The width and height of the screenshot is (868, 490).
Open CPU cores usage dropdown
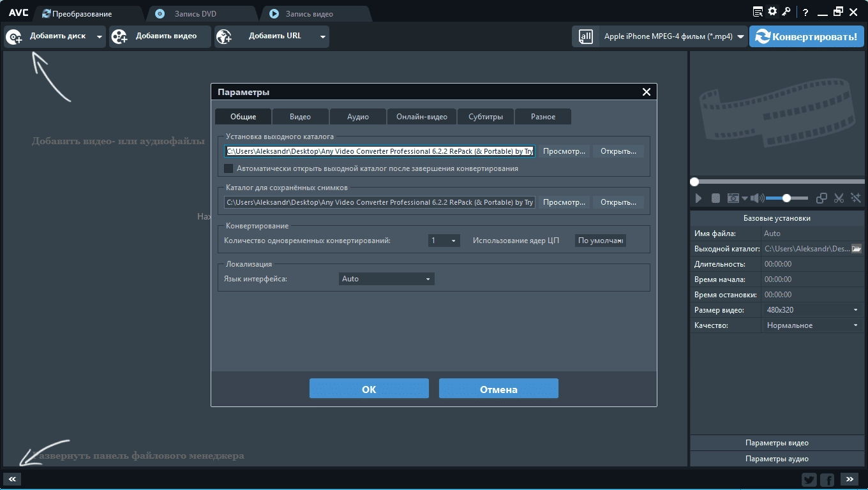(x=601, y=241)
